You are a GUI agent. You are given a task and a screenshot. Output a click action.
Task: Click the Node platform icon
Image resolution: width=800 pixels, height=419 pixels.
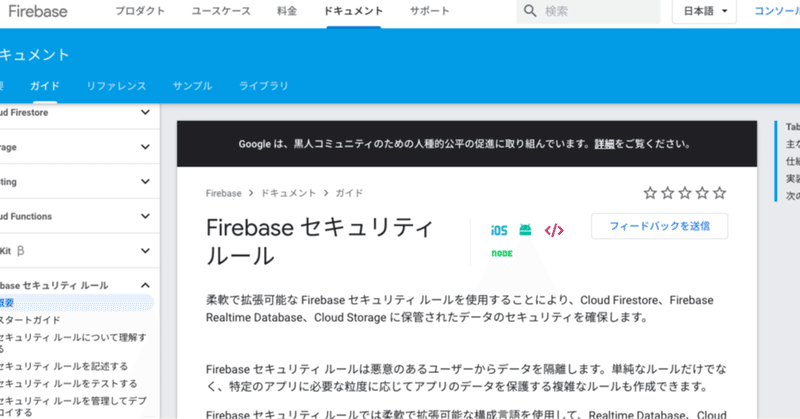[x=502, y=254]
